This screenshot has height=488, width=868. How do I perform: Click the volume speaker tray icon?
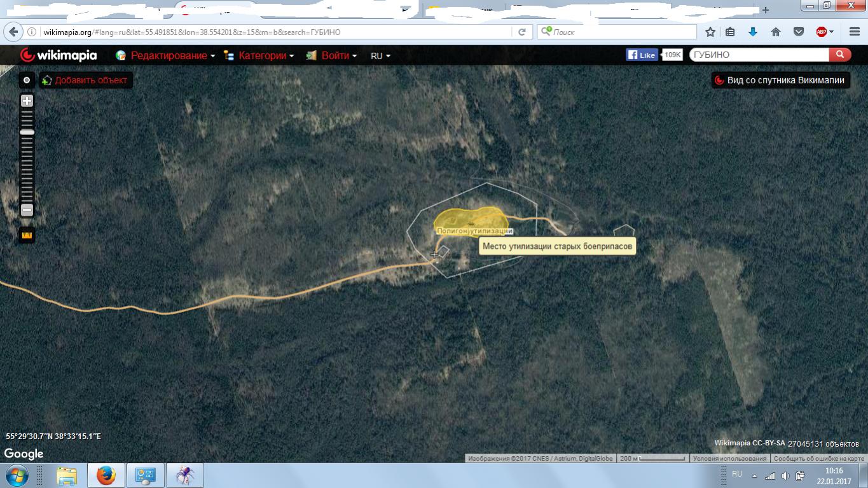point(785,475)
